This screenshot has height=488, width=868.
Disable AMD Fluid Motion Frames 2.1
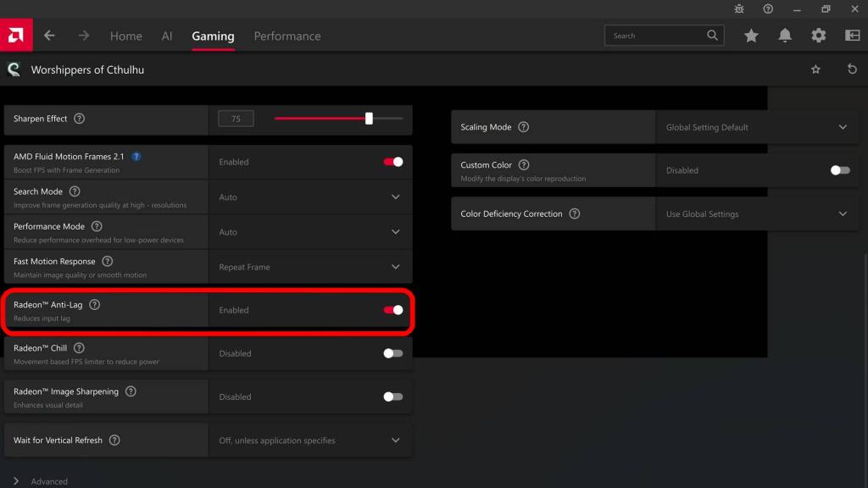pos(392,161)
